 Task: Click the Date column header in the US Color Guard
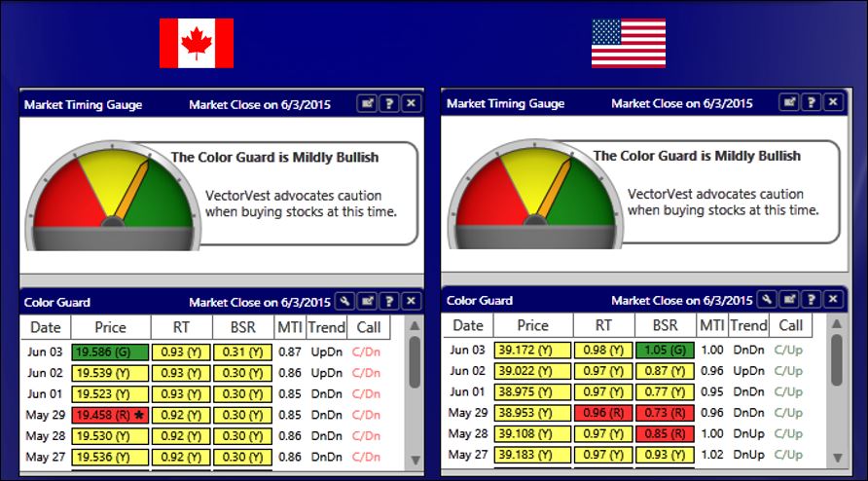pos(468,325)
